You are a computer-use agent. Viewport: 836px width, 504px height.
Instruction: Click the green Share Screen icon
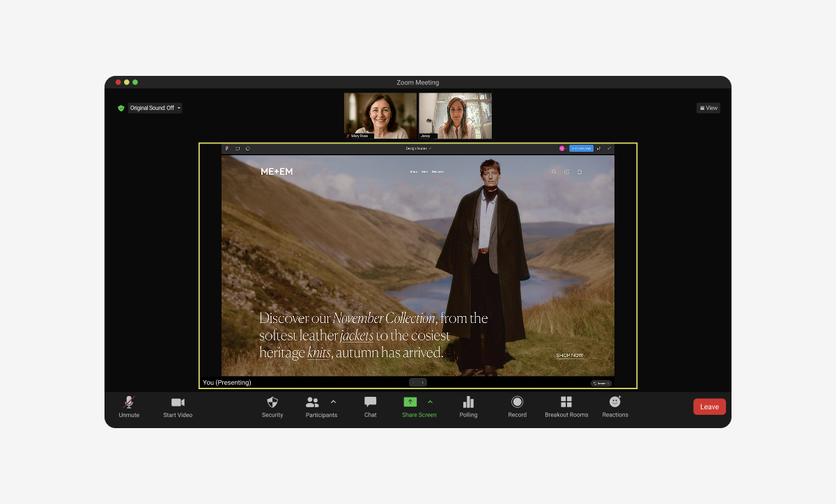[410, 402]
